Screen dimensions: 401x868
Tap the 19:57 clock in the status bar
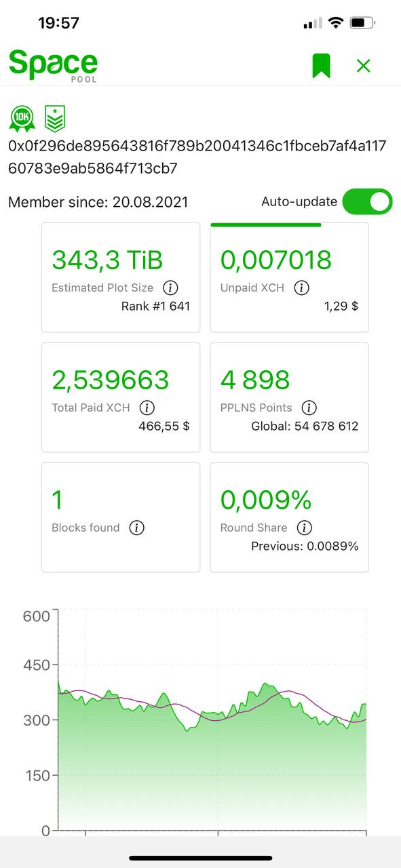(59, 23)
